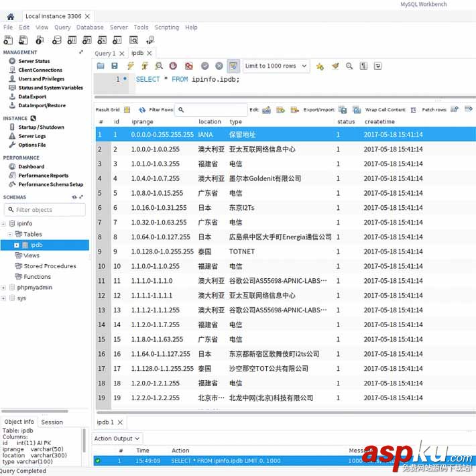The image size is (476, 476).
Task: Open the Database menu
Action: coord(90,27)
